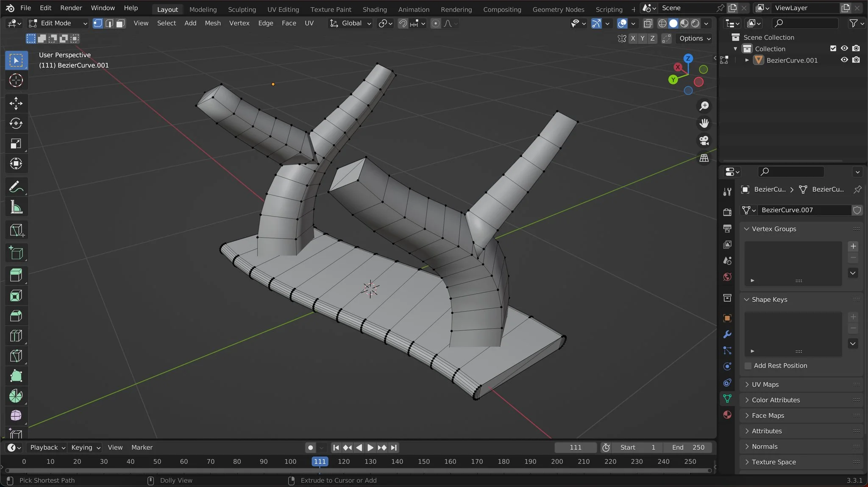Viewport: 868px width, 487px height.
Task: Pick the Loop Cut tool
Action: pyautogui.click(x=16, y=336)
